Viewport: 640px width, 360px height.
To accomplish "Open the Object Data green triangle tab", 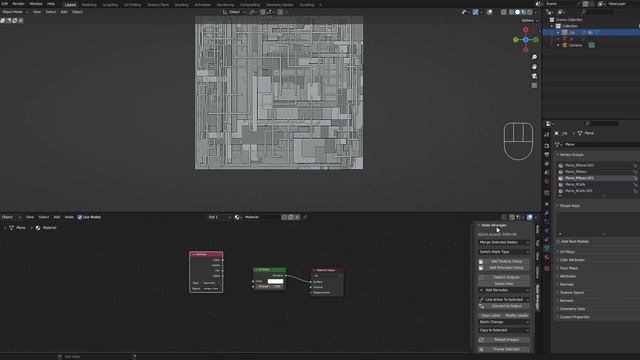I will coord(547,248).
